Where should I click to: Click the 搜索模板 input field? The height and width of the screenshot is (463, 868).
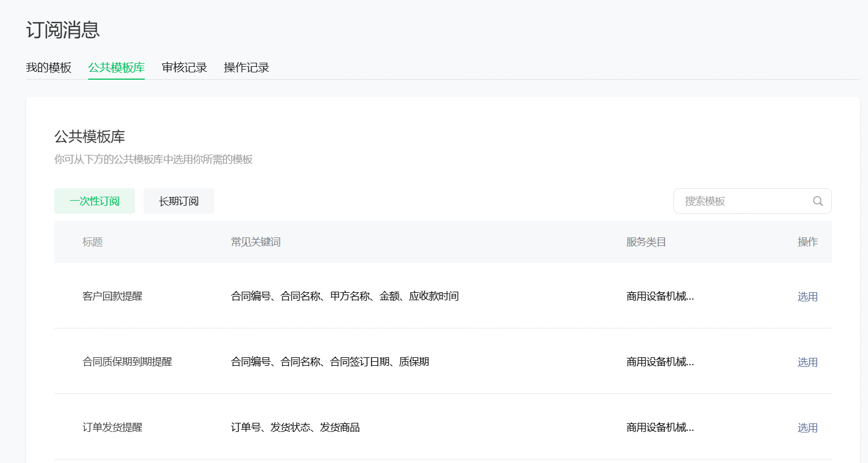tap(735, 201)
